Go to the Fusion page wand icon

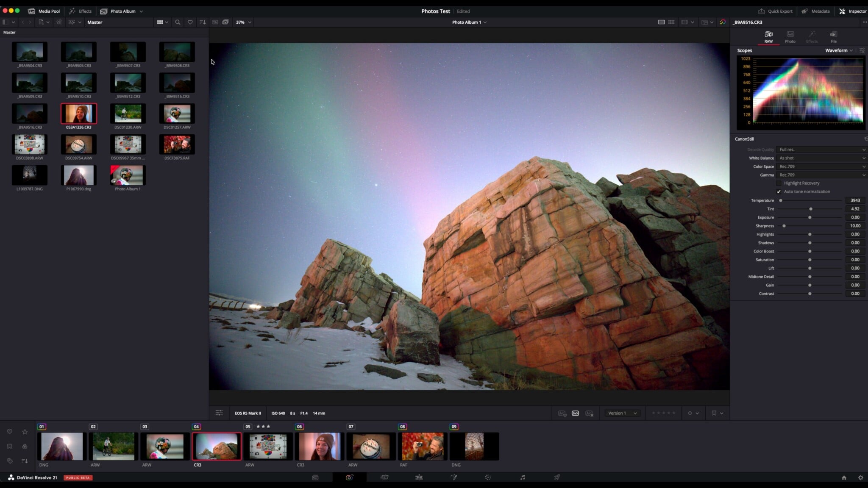pyautogui.click(x=453, y=477)
